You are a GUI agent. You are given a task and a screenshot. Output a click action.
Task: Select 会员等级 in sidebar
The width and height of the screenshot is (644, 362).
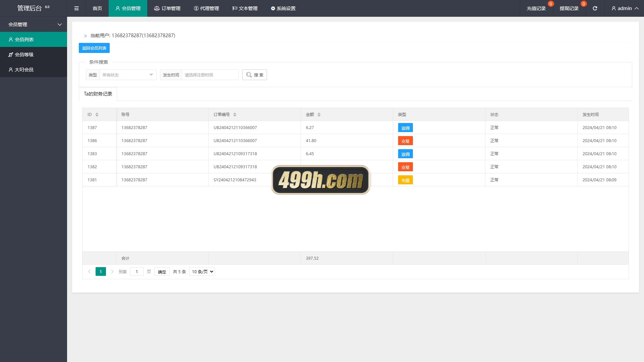[34, 55]
